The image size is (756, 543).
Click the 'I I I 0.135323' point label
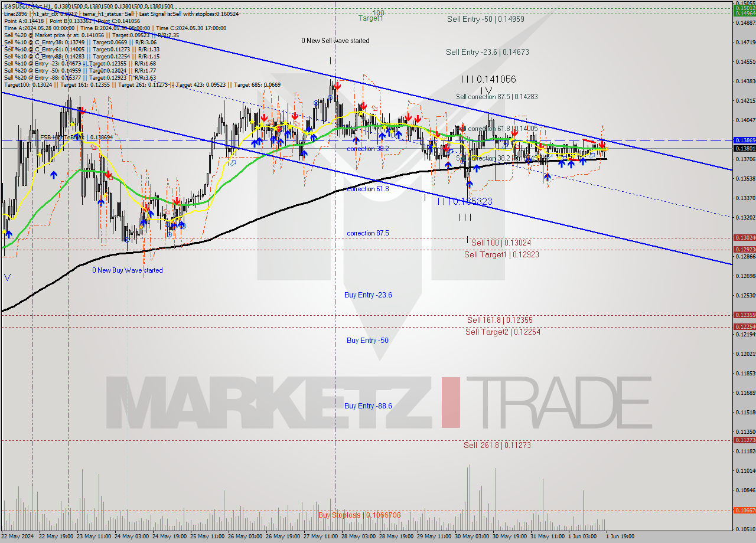coord(464,202)
